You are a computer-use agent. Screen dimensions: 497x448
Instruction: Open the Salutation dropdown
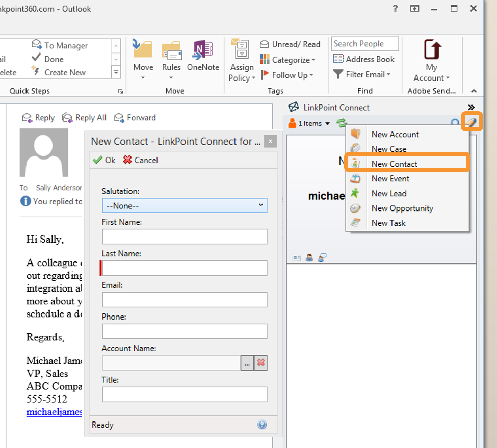[185, 205]
